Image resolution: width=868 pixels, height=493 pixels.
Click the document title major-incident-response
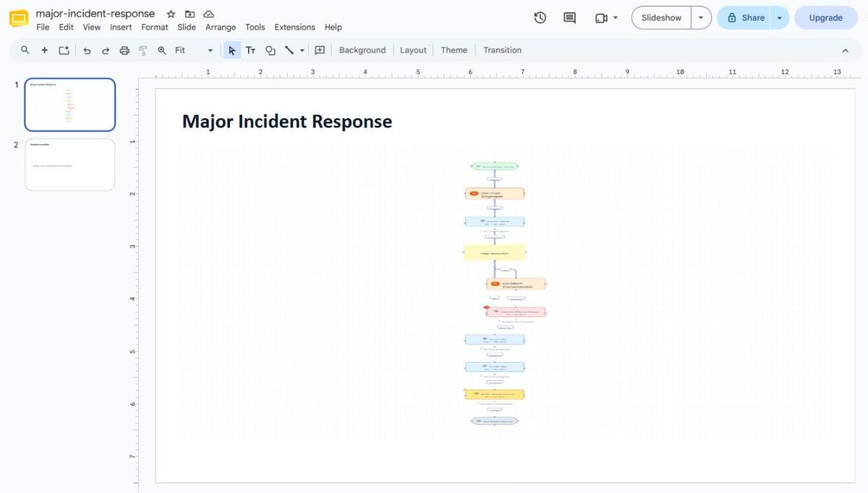click(x=95, y=14)
